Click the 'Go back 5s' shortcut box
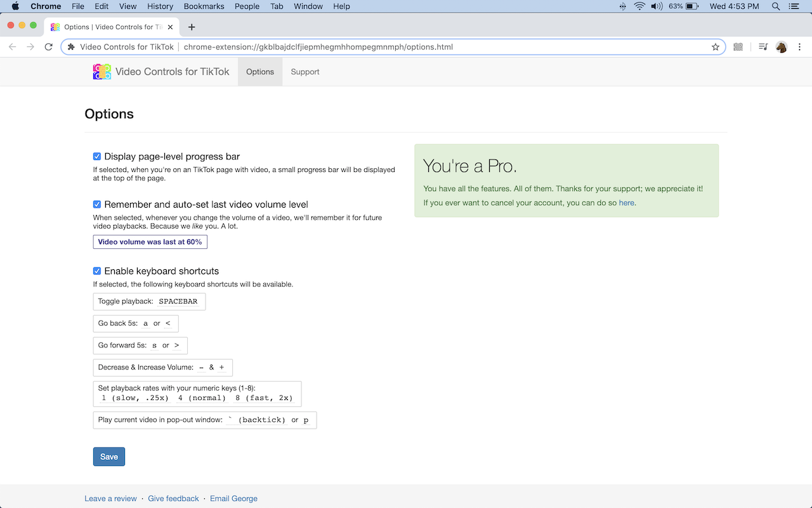 [136, 323]
